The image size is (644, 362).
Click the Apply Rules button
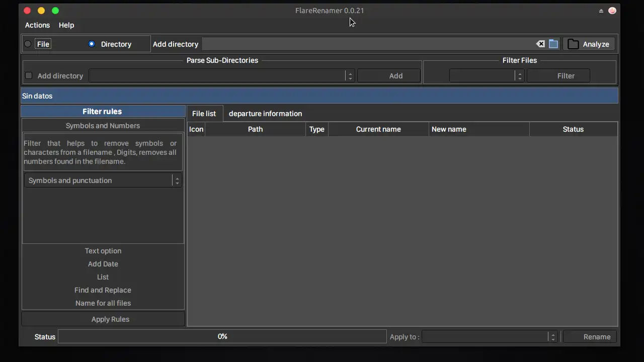103,319
